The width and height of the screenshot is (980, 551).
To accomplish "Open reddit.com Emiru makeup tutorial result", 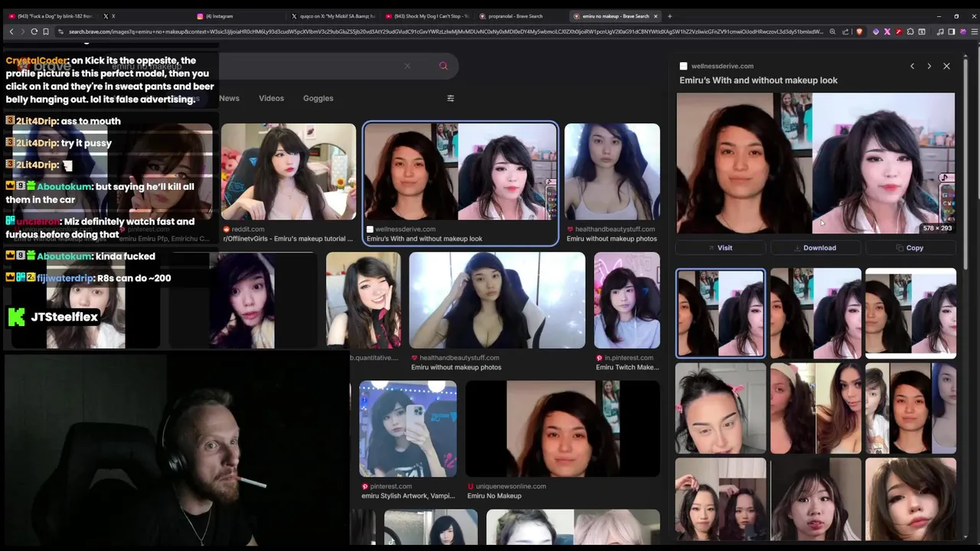I will pyautogui.click(x=288, y=172).
